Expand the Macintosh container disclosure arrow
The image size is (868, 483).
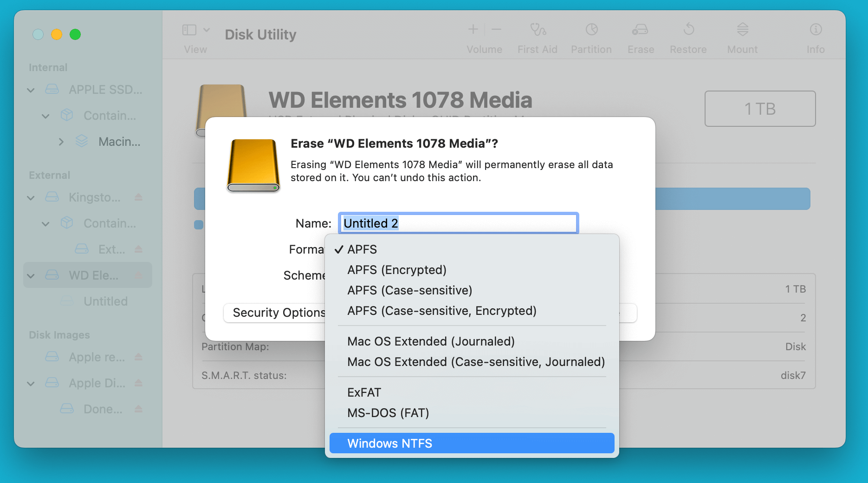(61, 142)
